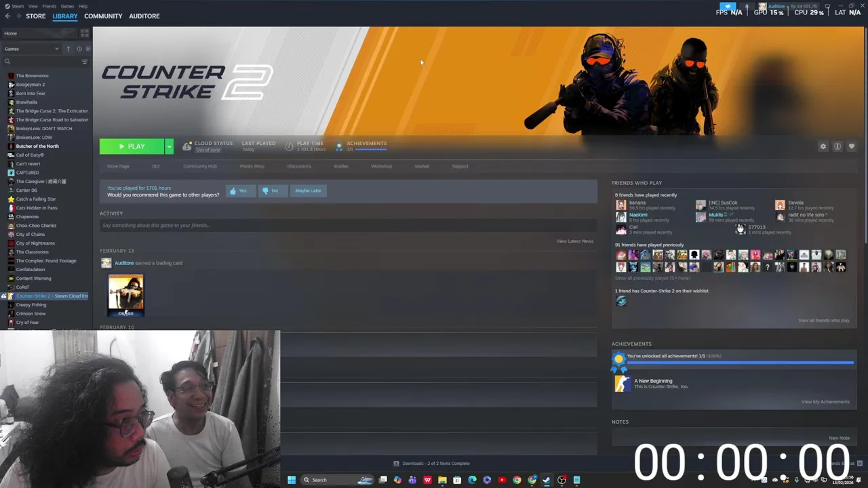Screen dimensions: 868x488
Task: Open the Help menu
Action: pos(83,6)
